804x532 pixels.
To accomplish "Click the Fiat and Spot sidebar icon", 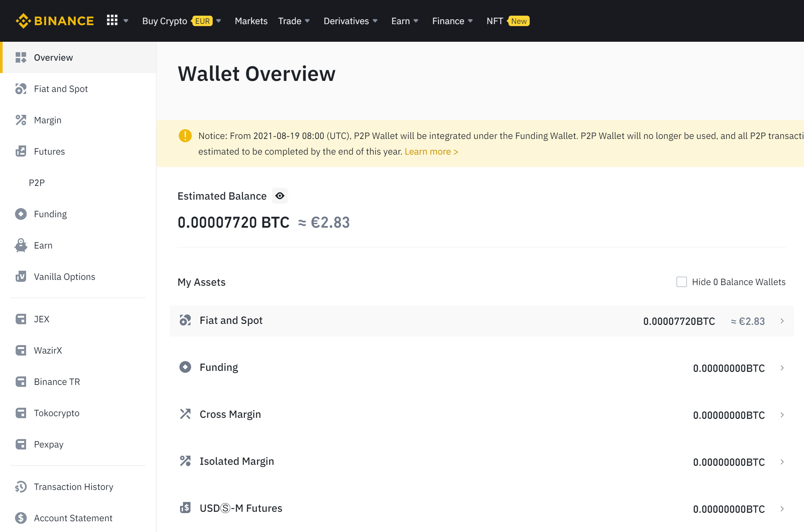I will (21, 89).
